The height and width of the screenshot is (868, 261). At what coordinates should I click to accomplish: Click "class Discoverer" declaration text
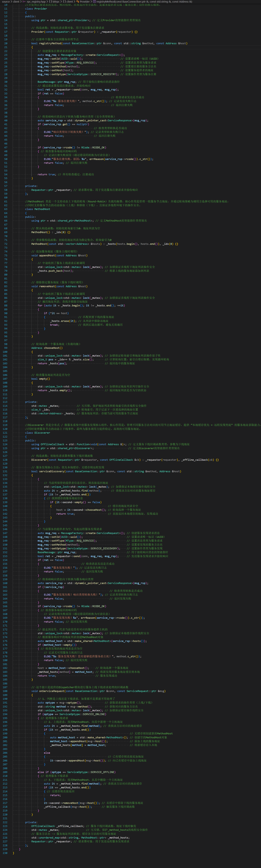tap(38, 433)
